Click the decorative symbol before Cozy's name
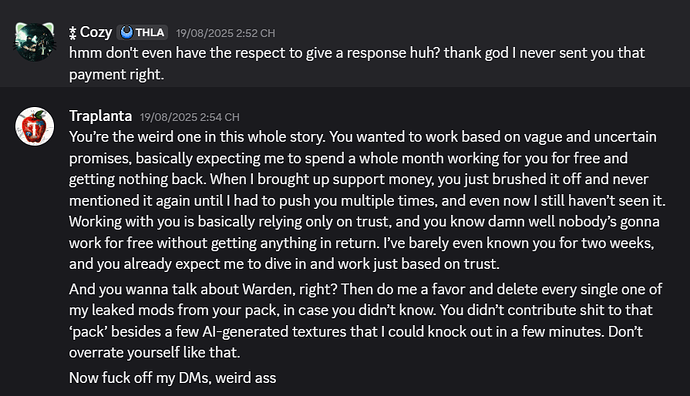690x396 pixels. [x=73, y=33]
